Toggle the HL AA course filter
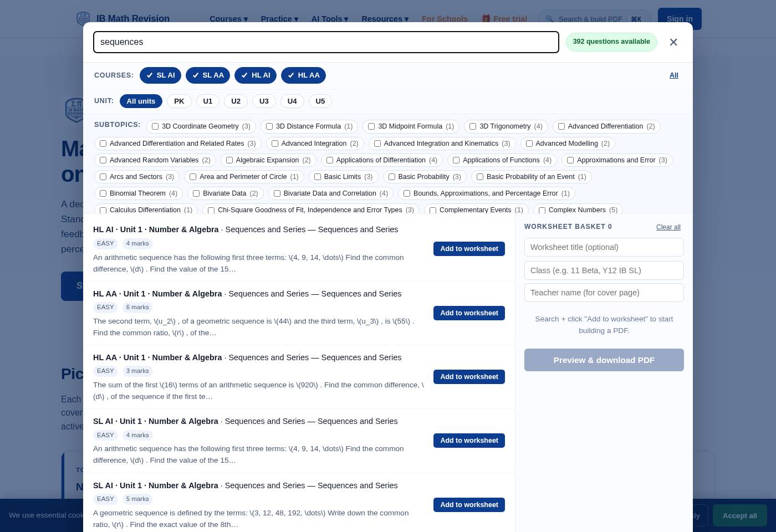The image size is (776, 532). (303, 75)
